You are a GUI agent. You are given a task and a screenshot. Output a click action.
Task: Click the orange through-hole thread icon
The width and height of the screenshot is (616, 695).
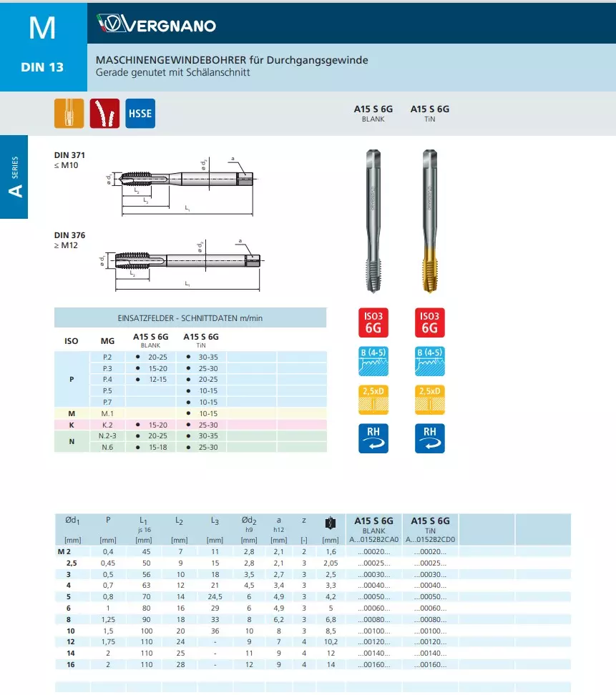pos(69,113)
